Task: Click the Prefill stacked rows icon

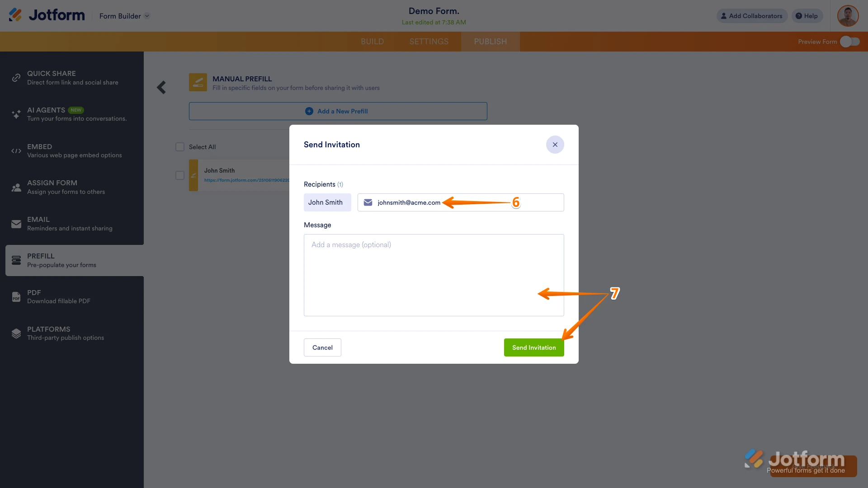Action: tap(16, 260)
